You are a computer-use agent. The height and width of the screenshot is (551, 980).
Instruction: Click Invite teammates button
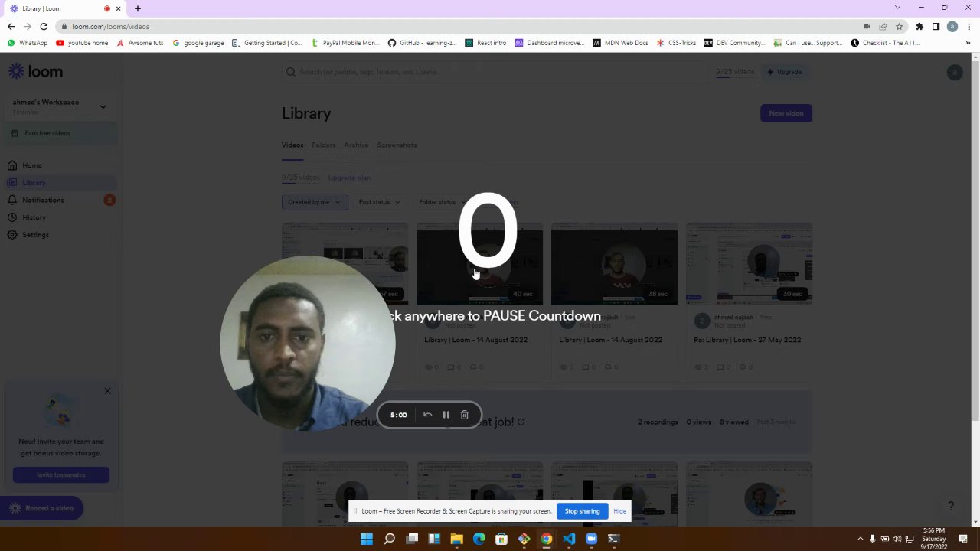tap(61, 475)
